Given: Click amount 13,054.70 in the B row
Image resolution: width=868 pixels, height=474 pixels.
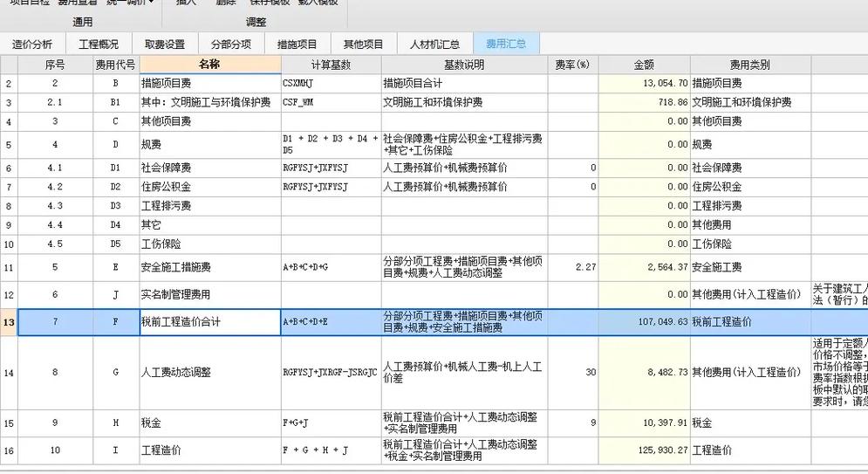Looking at the screenshot, I should pos(644,84).
